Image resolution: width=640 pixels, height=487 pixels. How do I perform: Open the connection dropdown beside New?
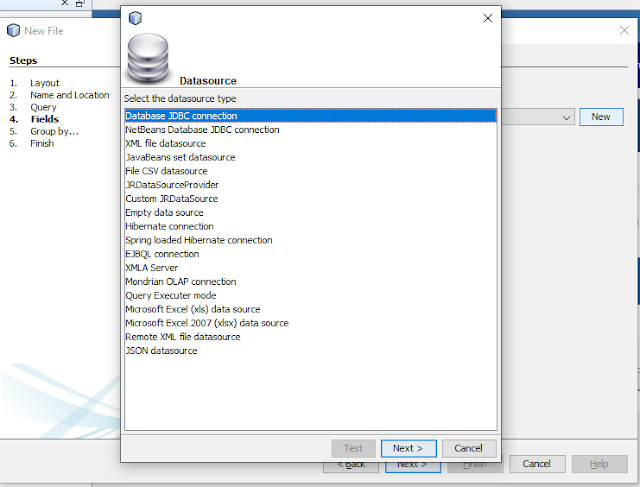pyautogui.click(x=566, y=118)
